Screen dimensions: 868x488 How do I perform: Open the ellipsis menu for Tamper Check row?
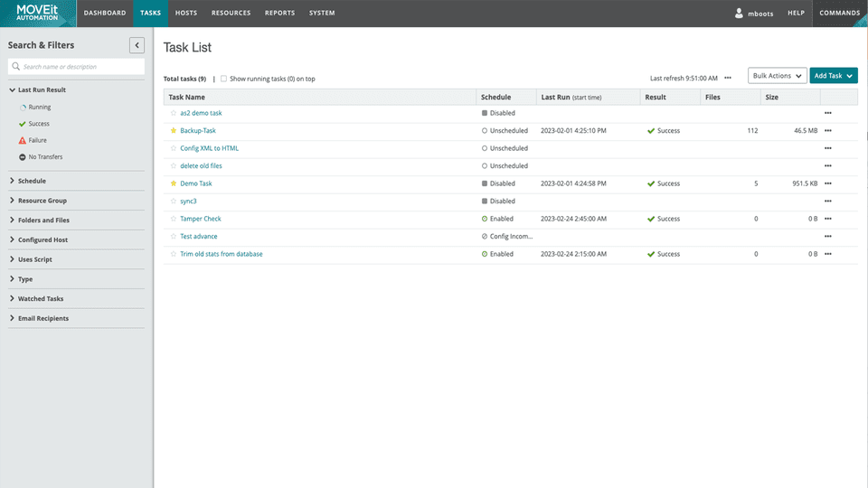point(827,219)
